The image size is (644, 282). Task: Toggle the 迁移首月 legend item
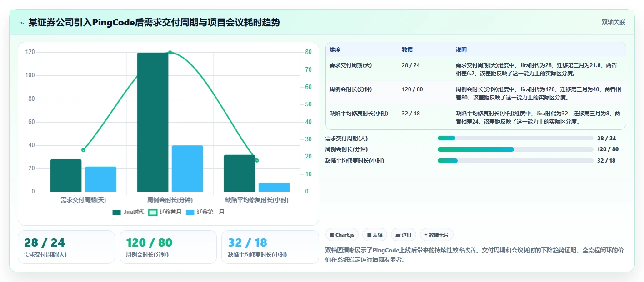[165, 212]
